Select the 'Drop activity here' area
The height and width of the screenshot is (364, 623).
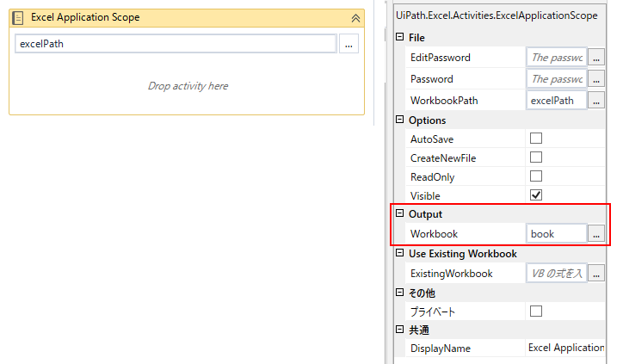(188, 86)
